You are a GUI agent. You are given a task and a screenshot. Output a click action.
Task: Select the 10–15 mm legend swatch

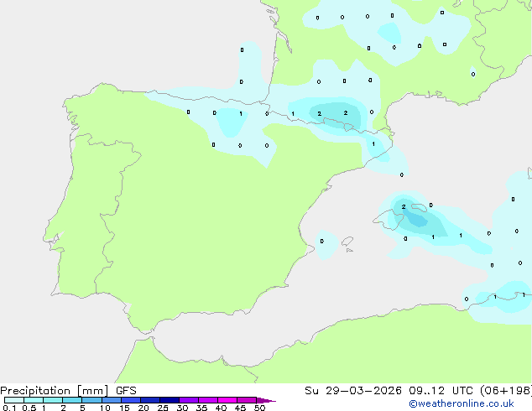point(111,400)
